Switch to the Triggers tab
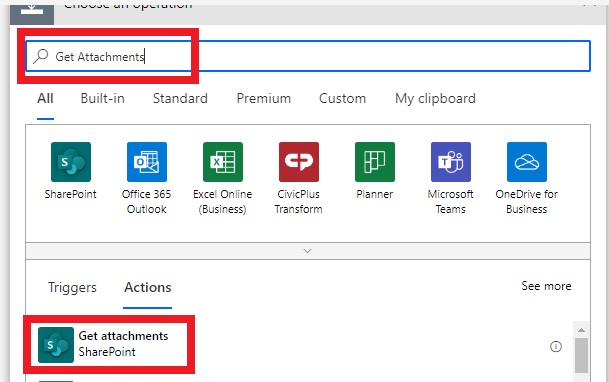609x382 pixels. (72, 287)
